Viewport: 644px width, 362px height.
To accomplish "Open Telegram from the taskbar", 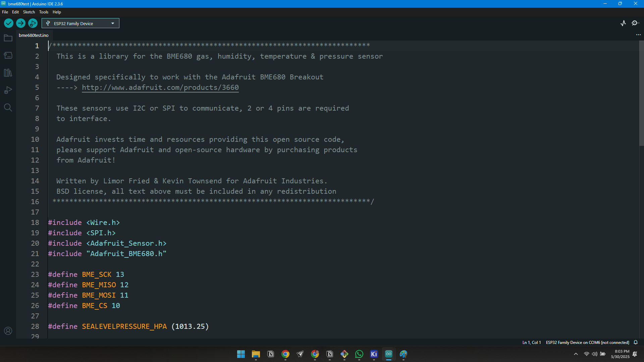I will pyautogui.click(x=300, y=354).
